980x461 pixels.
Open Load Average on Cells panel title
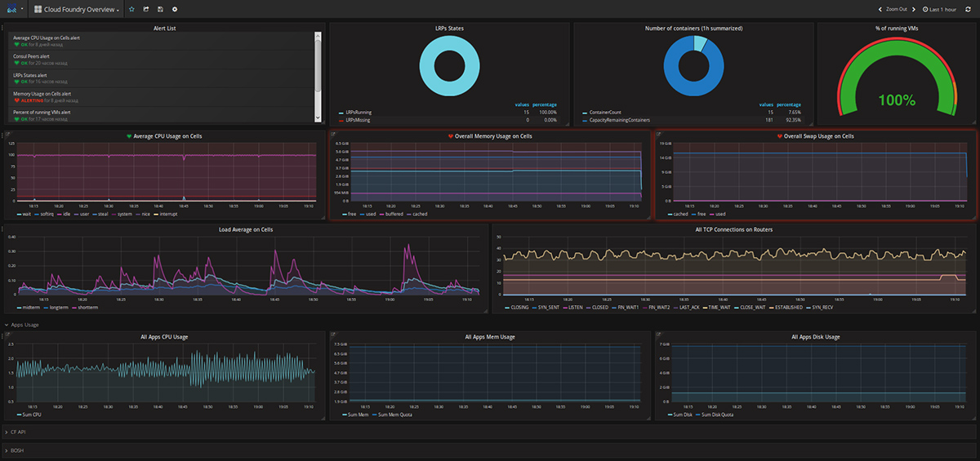click(246, 230)
